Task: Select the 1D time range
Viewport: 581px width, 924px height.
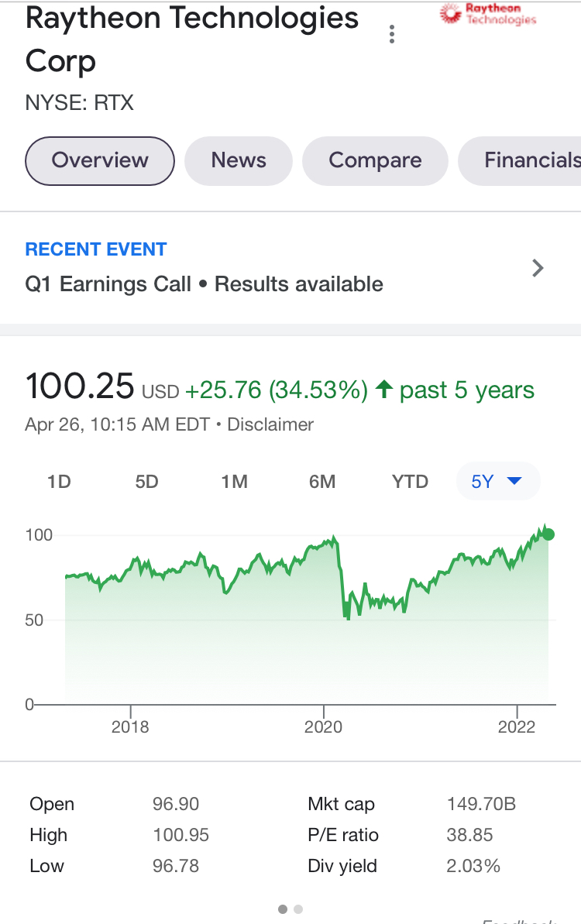Action: [x=59, y=482]
